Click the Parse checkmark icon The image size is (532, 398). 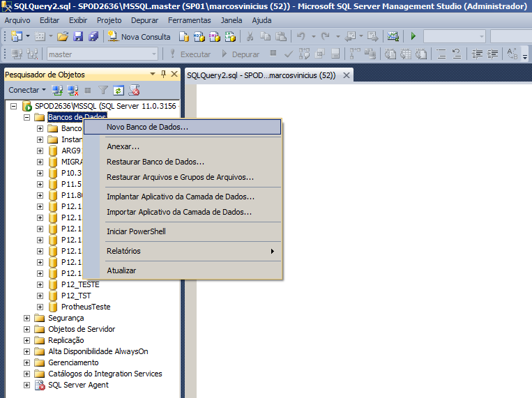tap(289, 54)
